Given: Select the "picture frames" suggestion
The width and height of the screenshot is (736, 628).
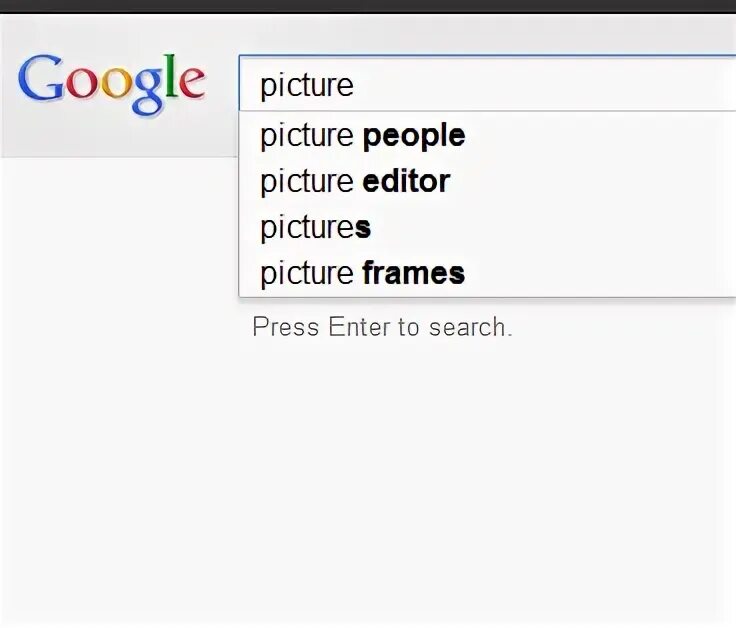Looking at the screenshot, I should click(362, 274).
